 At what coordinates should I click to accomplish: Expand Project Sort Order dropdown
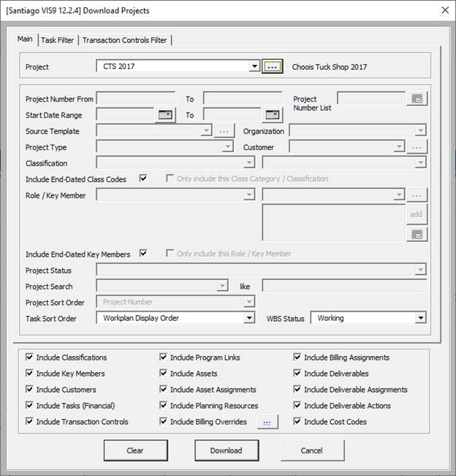point(249,302)
